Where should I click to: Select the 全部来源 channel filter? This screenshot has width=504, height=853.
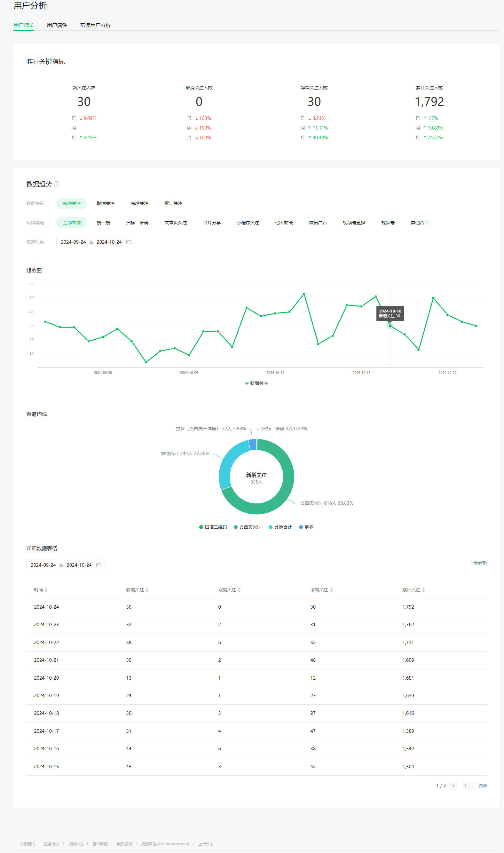72,223
